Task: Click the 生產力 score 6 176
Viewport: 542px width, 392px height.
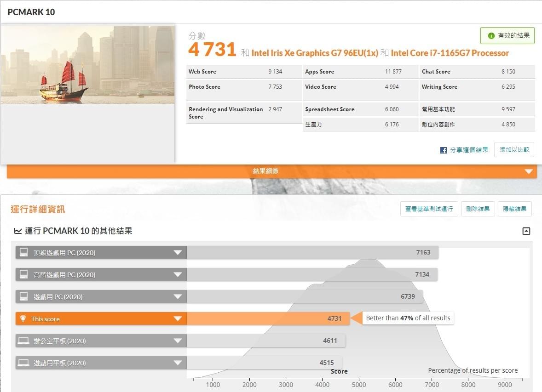Action: click(392, 125)
